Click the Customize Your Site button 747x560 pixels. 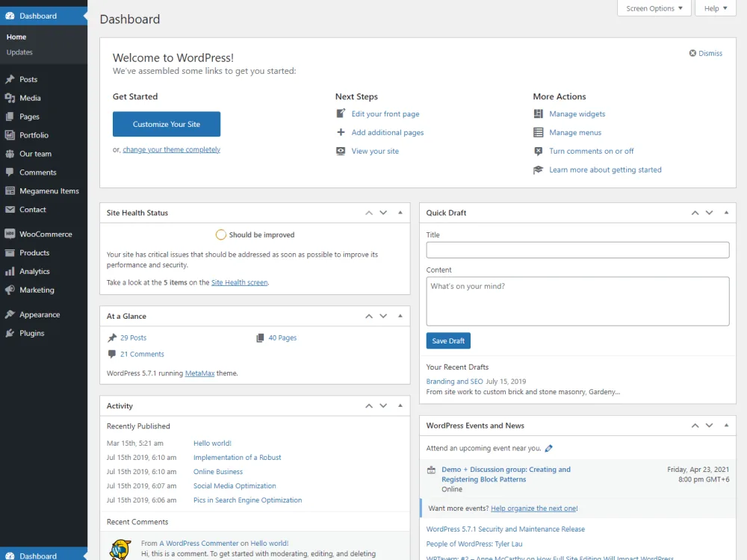coord(166,124)
